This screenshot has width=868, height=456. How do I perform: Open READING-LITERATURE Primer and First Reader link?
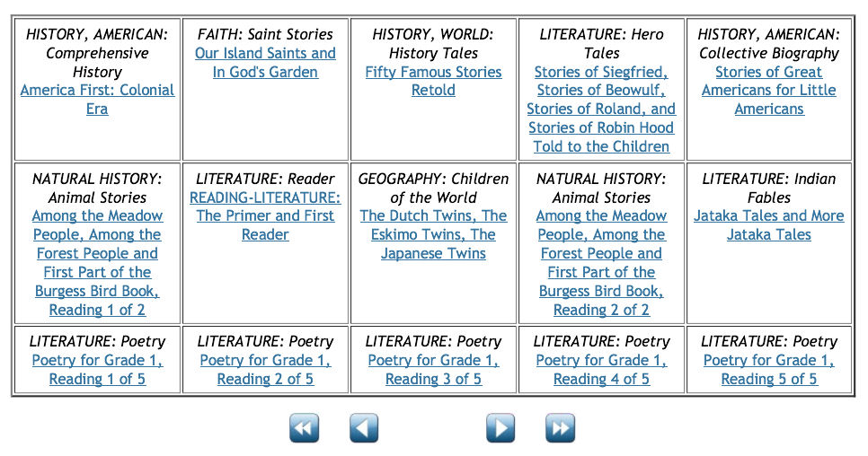tap(265, 216)
